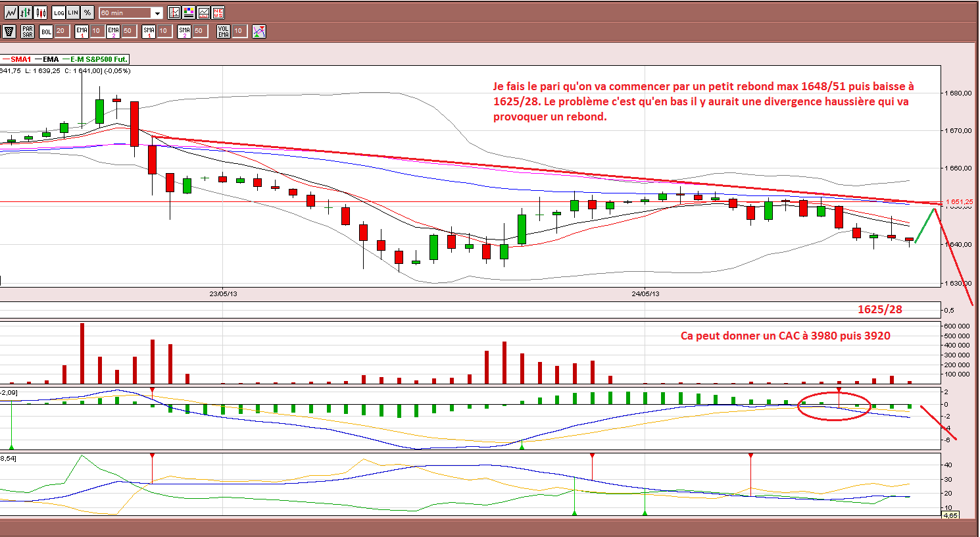Switch to the candlestick chart style
980x537 pixels.
pos(41,13)
